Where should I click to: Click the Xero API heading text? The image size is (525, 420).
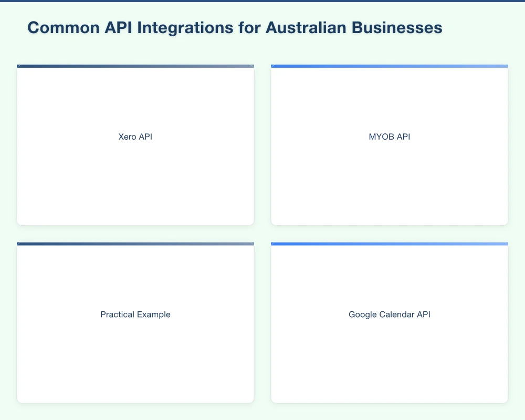pyautogui.click(x=135, y=136)
